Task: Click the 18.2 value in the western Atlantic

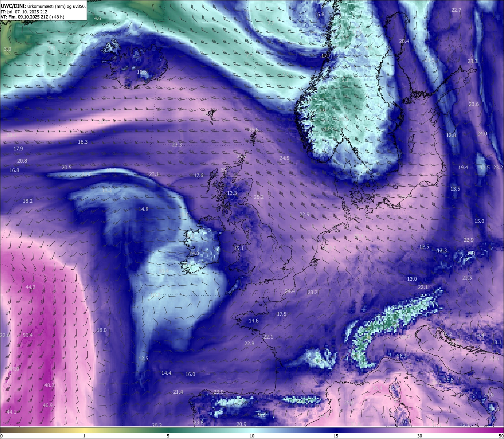Action: tap(28, 201)
